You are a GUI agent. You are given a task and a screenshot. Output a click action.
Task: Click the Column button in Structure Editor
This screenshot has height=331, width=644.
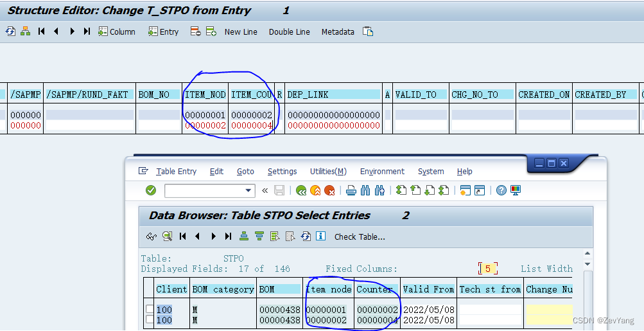pyautogui.click(x=117, y=31)
